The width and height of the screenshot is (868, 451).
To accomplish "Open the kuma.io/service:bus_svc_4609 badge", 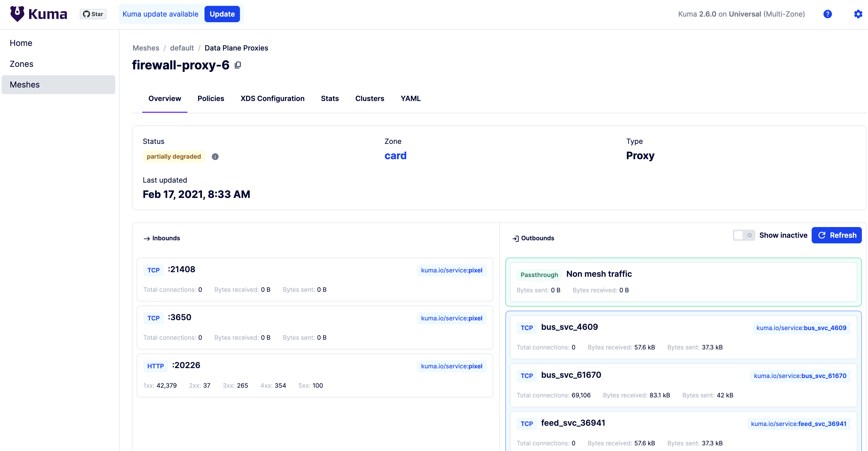I will [x=801, y=328].
